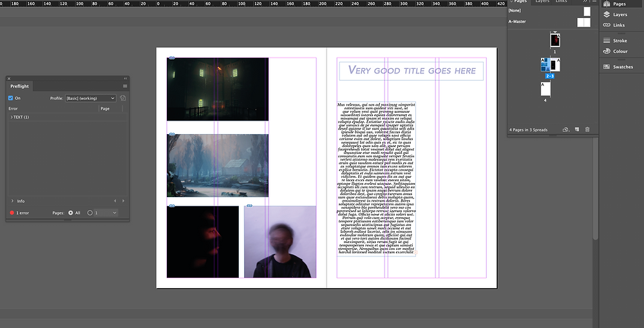Click the A-Master spread thumbnail

583,22
